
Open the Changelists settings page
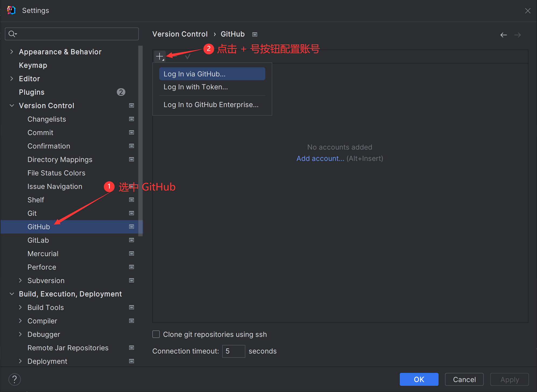(47, 119)
